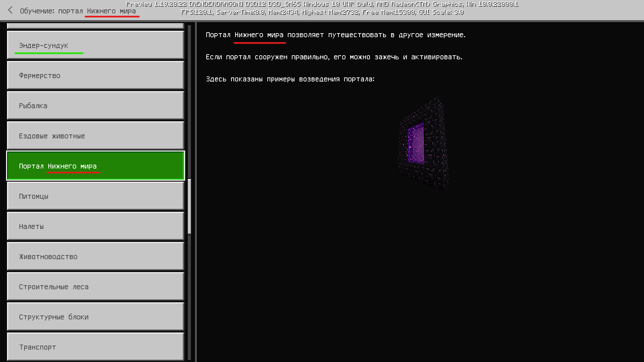
Task: Select Ездовые животные topic
Action: click(95, 136)
